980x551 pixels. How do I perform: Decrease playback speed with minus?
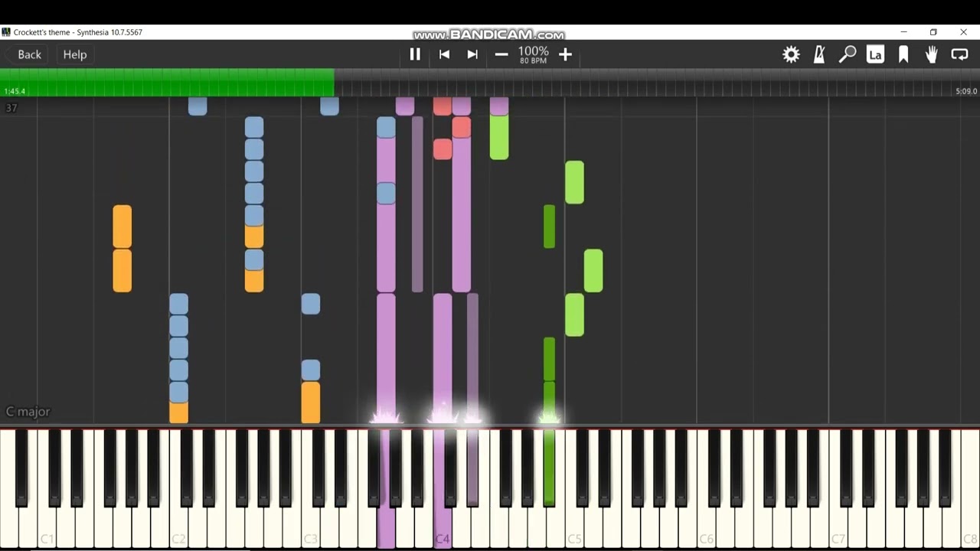click(501, 54)
